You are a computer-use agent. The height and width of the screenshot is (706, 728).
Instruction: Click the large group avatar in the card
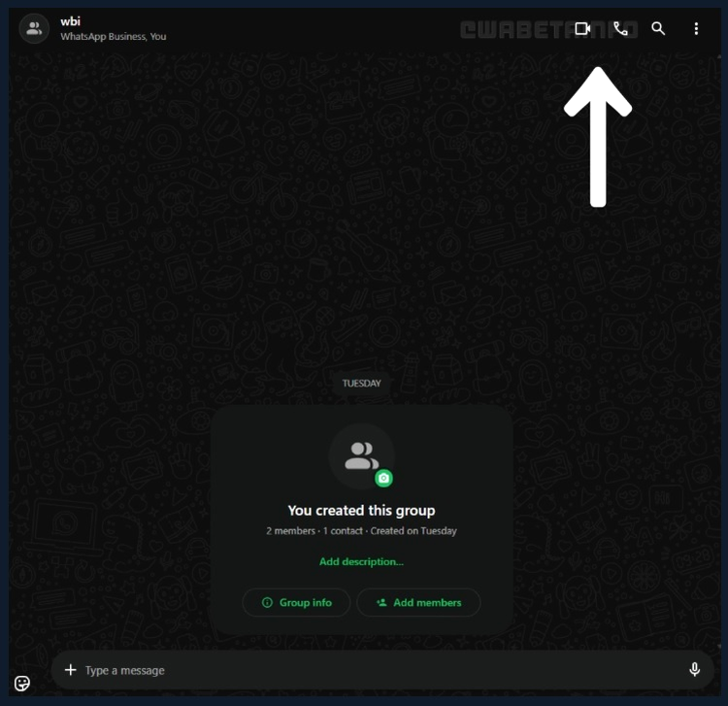(362, 455)
